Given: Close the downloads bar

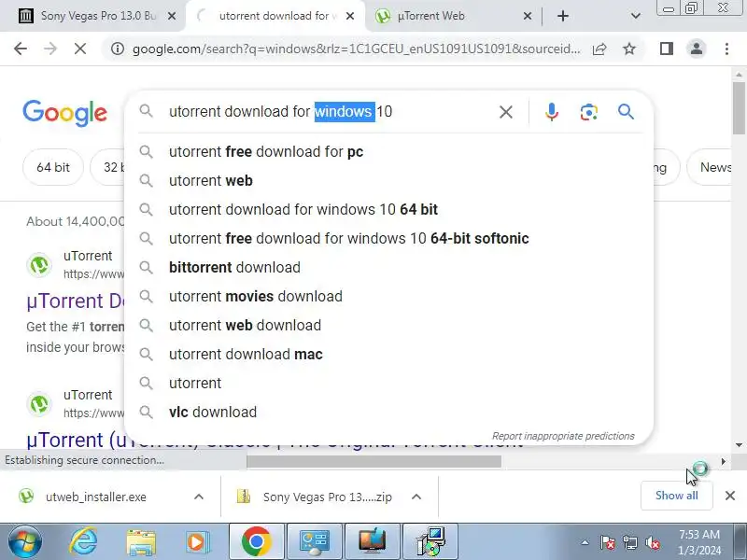Looking at the screenshot, I should pos(730,496).
